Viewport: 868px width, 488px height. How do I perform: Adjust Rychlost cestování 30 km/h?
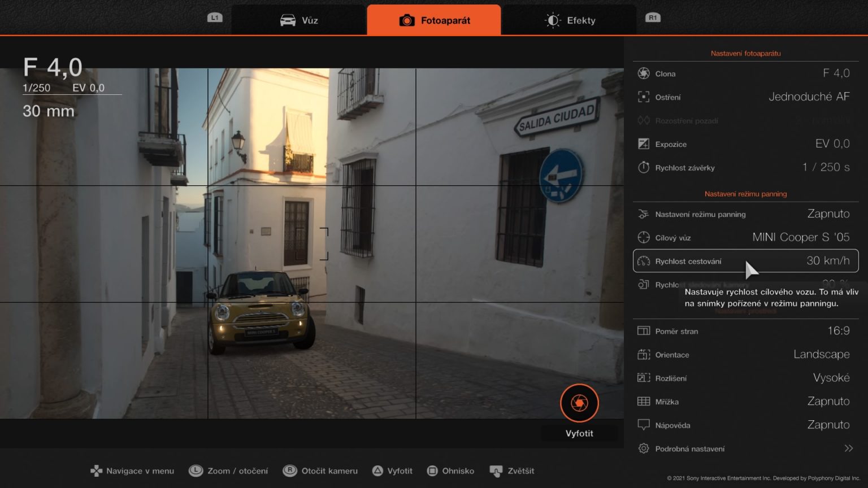click(x=828, y=261)
